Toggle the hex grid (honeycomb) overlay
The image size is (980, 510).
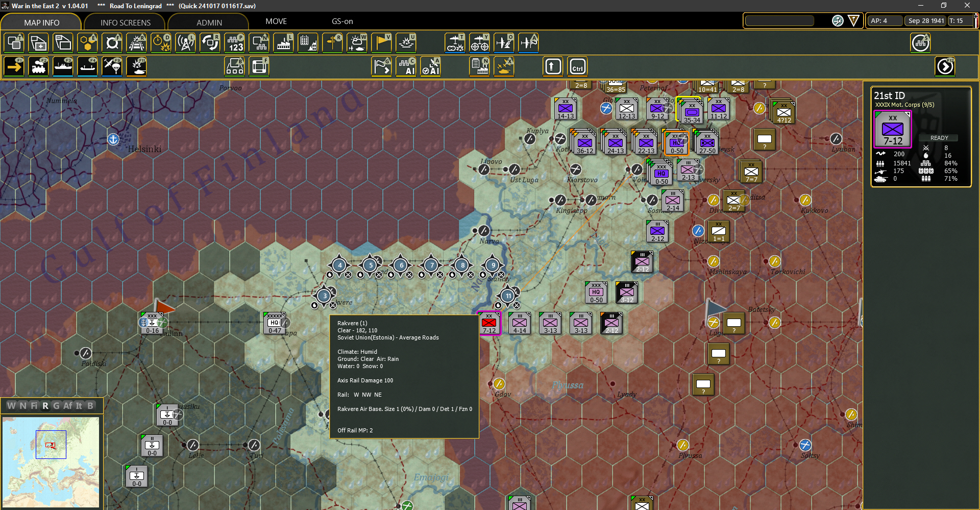[x=87, y=43]
